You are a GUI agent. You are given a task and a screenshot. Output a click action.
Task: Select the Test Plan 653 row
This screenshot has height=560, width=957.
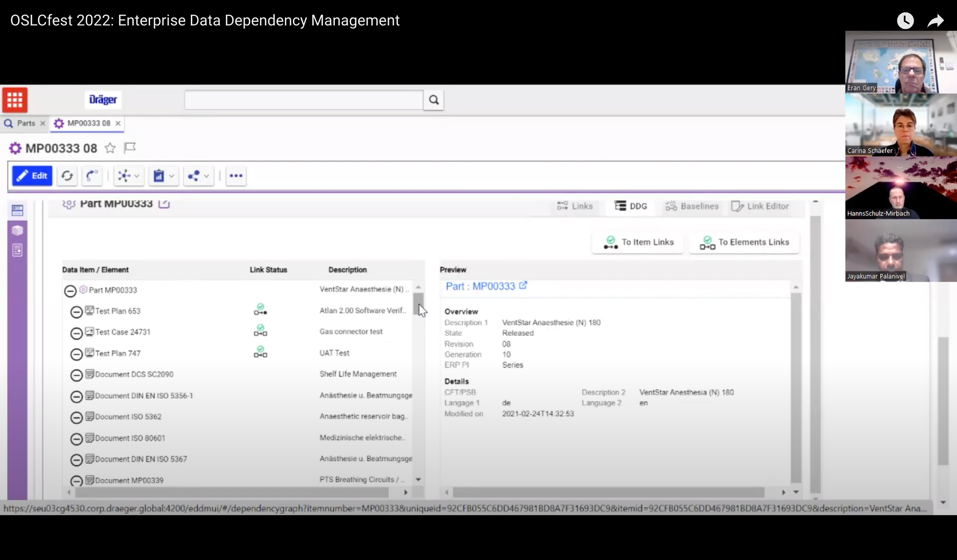(237, 311)
